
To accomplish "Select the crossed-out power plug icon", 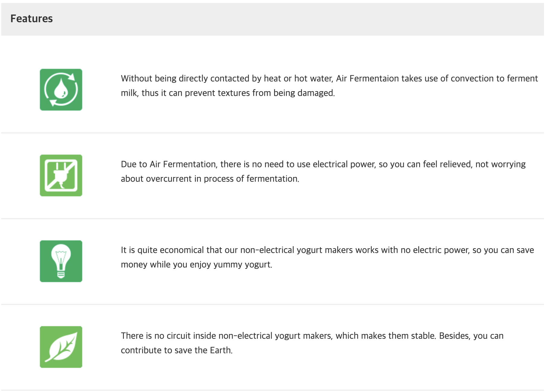I will pyautogui.click(x=61, y=175).
